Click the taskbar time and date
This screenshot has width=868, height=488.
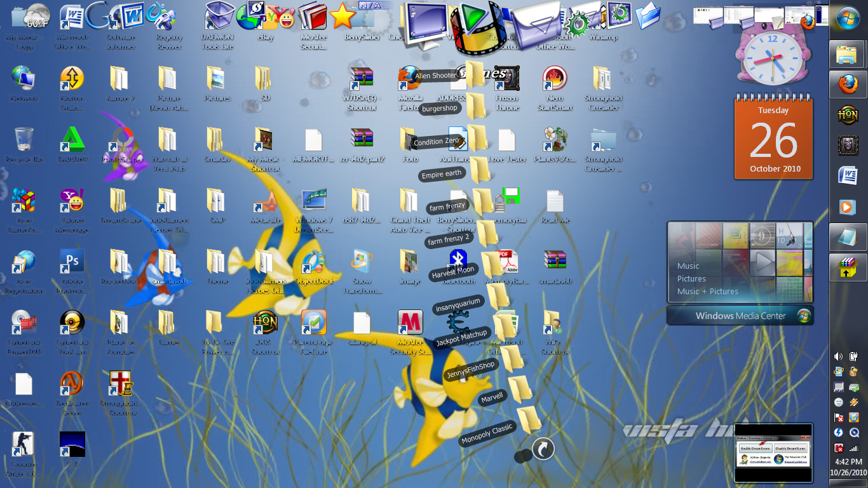(848, 468)
